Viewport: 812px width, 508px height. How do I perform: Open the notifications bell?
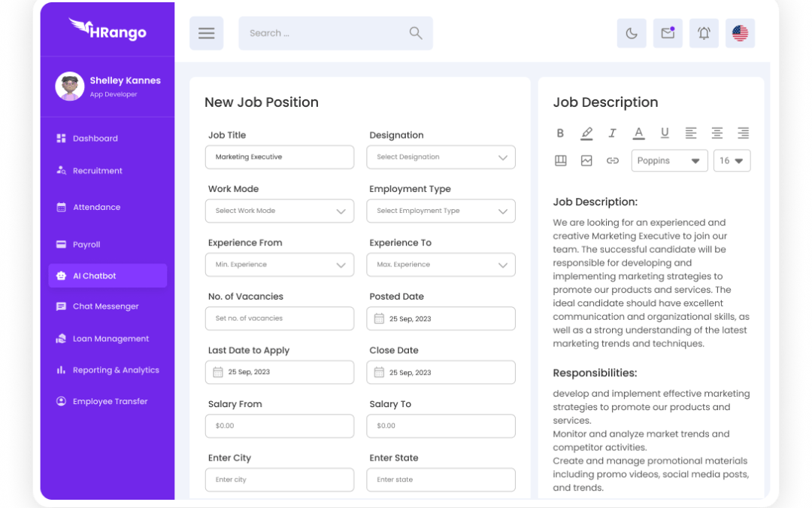click(x=704, y=33)
